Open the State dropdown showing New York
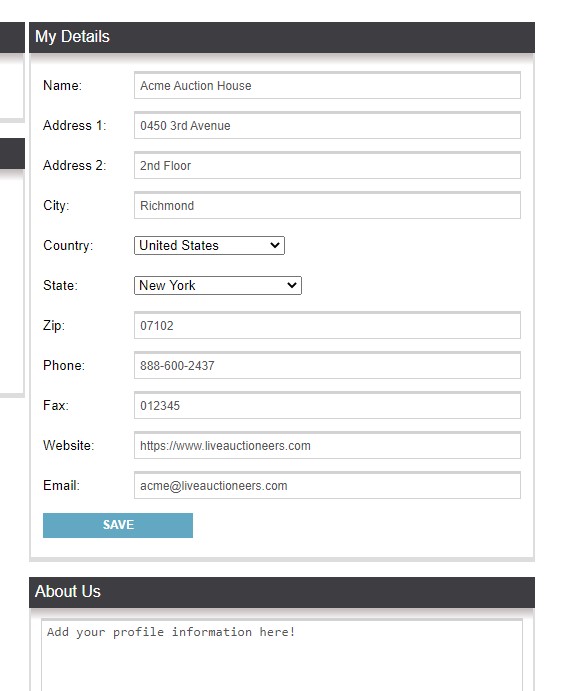This screenshot has width=571, height=691. 218,286
